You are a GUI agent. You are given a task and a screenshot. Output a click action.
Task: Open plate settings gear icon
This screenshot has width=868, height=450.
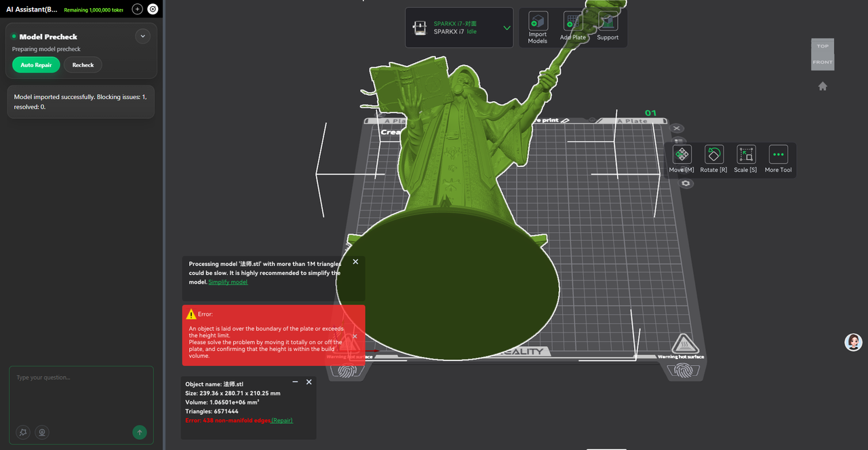tap(686, 183)
